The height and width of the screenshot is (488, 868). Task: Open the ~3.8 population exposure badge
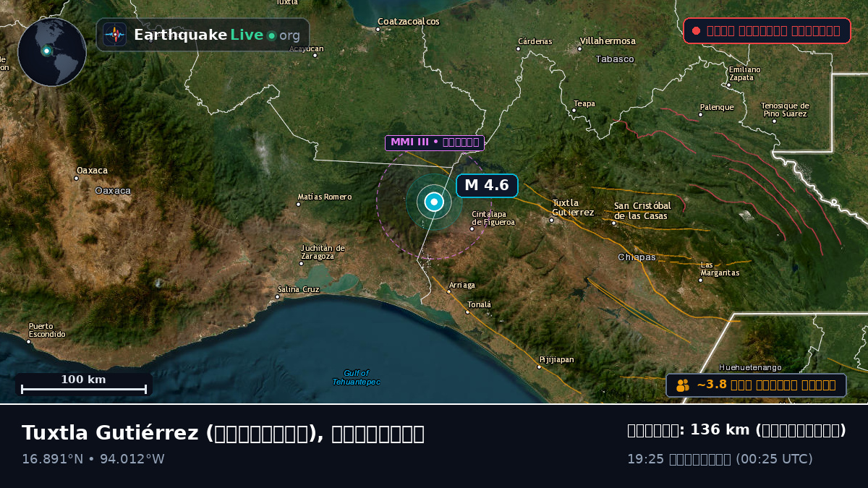click(x=756, y=385)
